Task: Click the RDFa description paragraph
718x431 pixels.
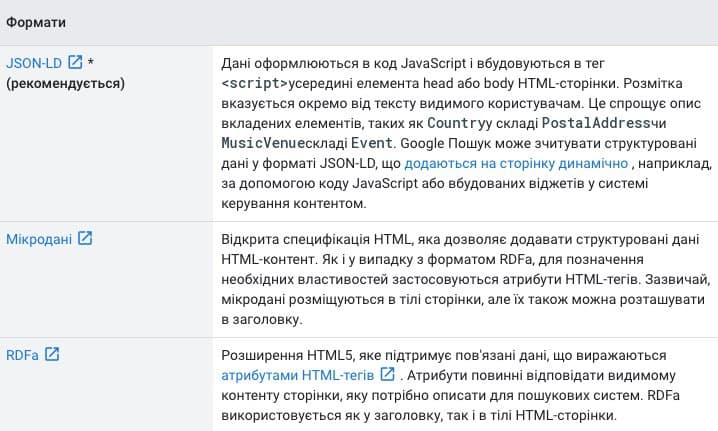Action: tap(451, 386)
